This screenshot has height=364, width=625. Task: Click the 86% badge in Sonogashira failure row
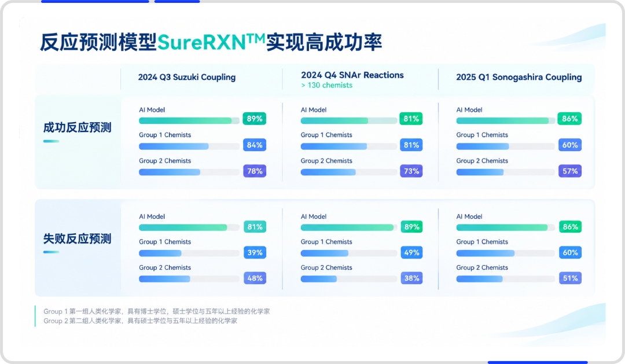coord(570,227)
